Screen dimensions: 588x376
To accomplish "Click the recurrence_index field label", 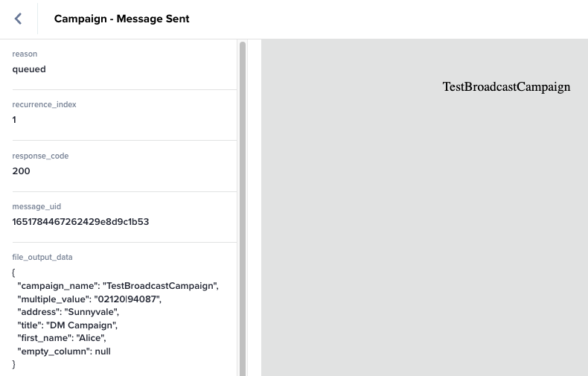I will click(x=44, y=105).
